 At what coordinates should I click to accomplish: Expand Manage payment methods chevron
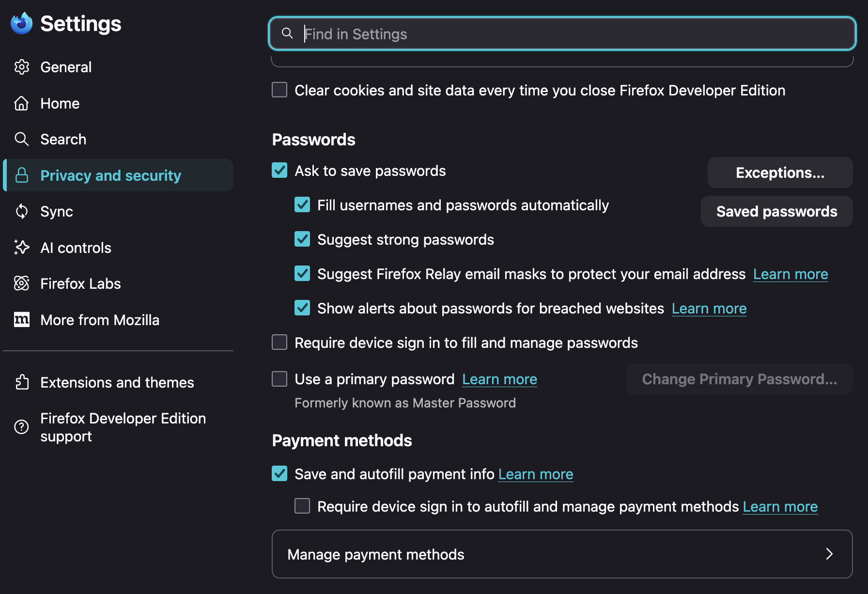pos(829,554)
